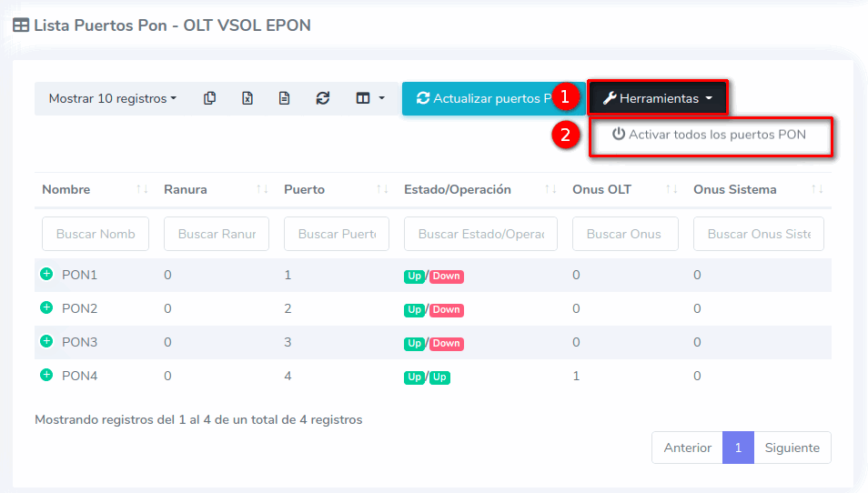Viewport: 868px width, 493px height.
Task: Click the refresh table icon
Action: coord(322,98)
